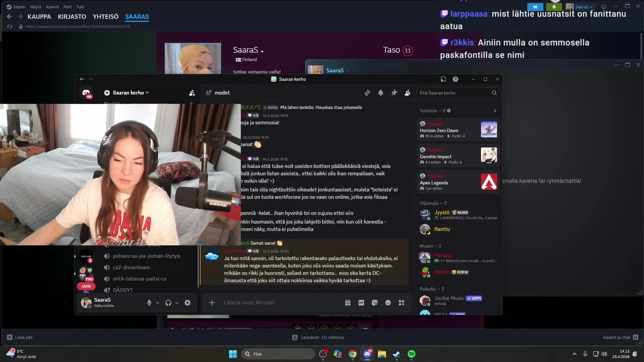
Task: Click the UUSI unread indicator in server list
Action: click(x=86, y=286)
